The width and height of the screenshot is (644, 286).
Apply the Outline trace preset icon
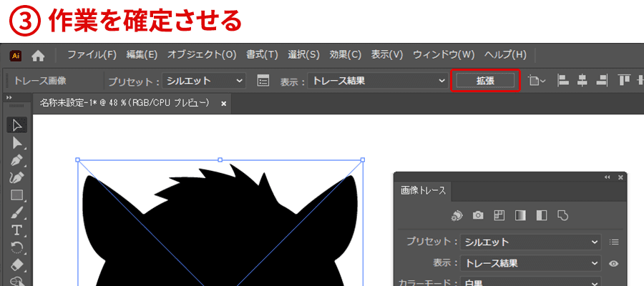coord(563,215)
